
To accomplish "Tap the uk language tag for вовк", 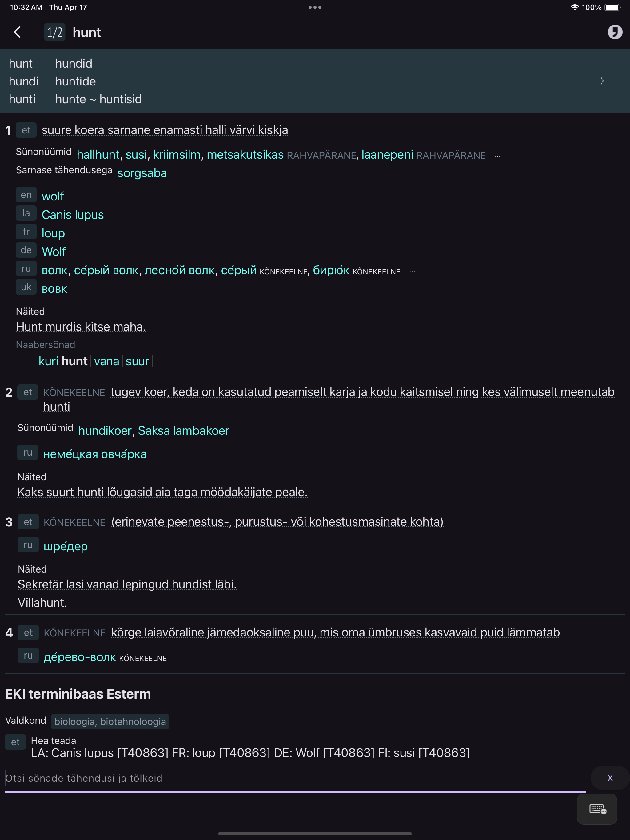I will (x=26, y=287).
